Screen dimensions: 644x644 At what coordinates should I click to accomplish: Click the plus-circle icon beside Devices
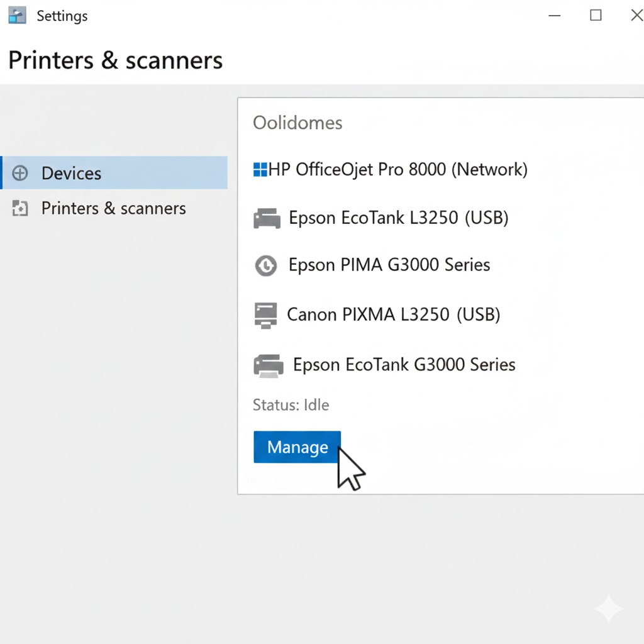point(20,174)
